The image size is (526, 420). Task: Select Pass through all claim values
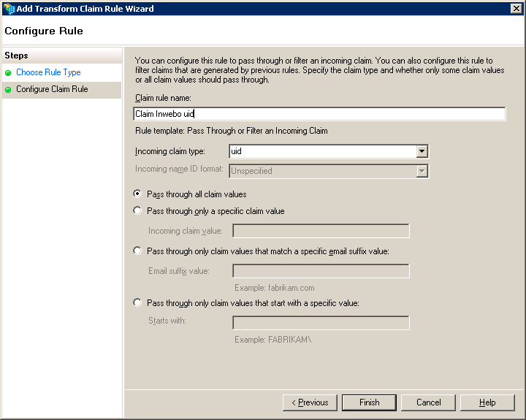pyautogui.click(x=137, y=194)
